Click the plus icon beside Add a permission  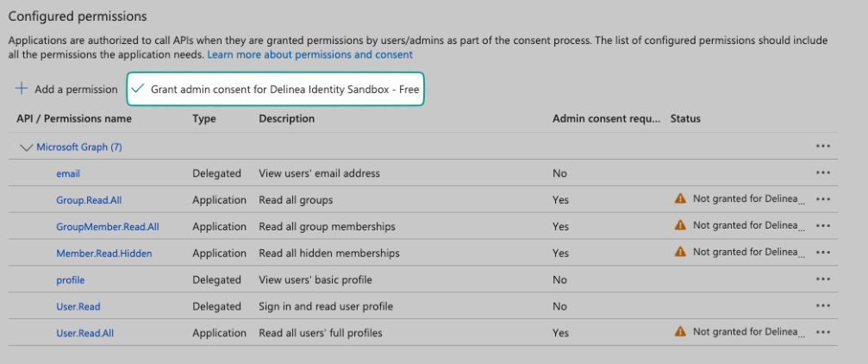(x=22, y=89)
